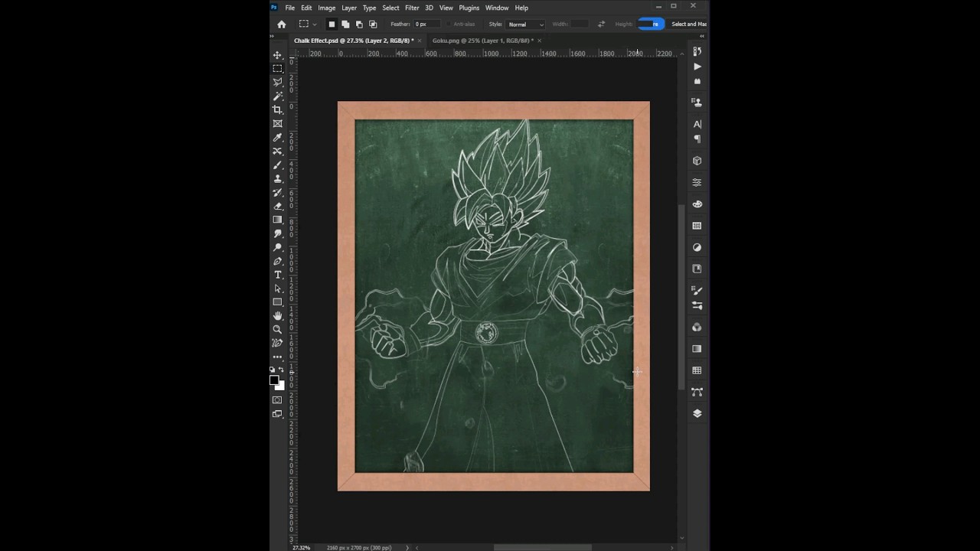Choose Intersect with selection mode
Viewport: 980px width, 551px height.
(373, 24)
